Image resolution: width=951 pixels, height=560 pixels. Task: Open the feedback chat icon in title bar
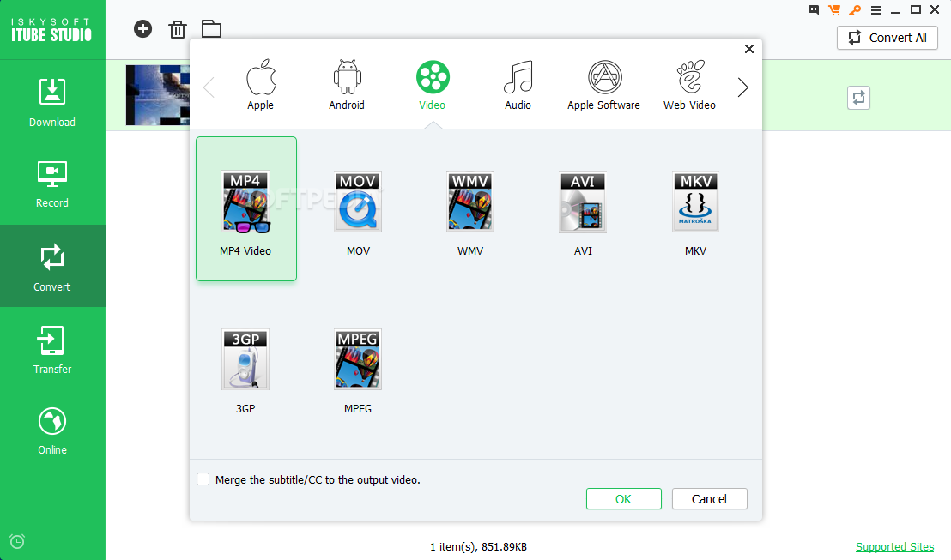814,9
